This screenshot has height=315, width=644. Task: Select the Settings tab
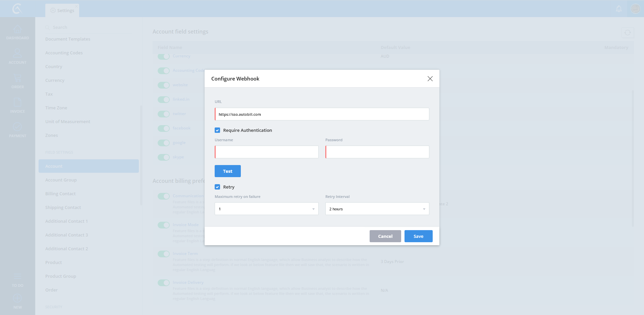click(x=62, y=10)
